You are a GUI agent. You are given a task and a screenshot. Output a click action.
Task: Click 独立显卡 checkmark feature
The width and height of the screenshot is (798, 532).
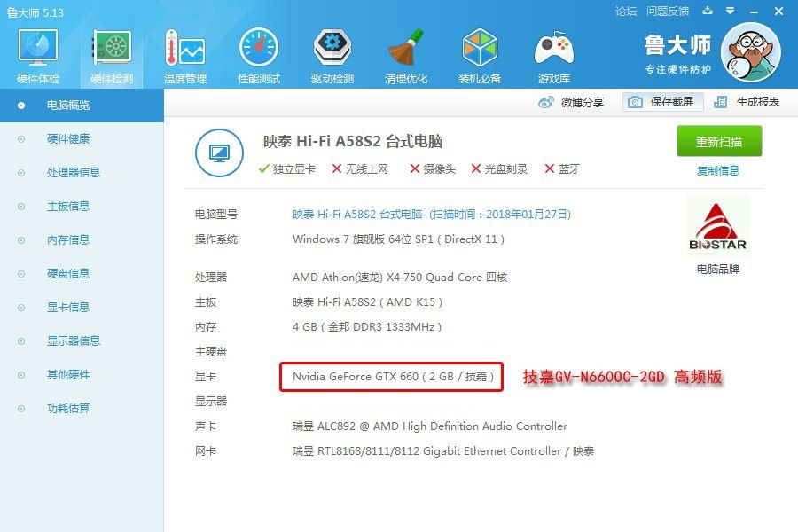287,169
